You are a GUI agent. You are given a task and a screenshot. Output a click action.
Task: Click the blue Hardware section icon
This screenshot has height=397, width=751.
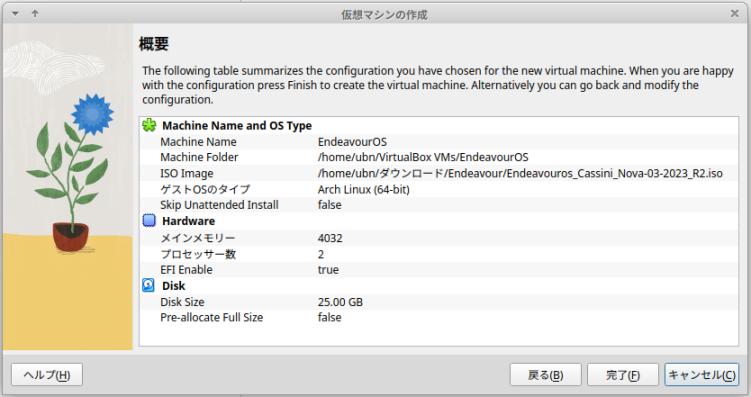pos(149,221)
